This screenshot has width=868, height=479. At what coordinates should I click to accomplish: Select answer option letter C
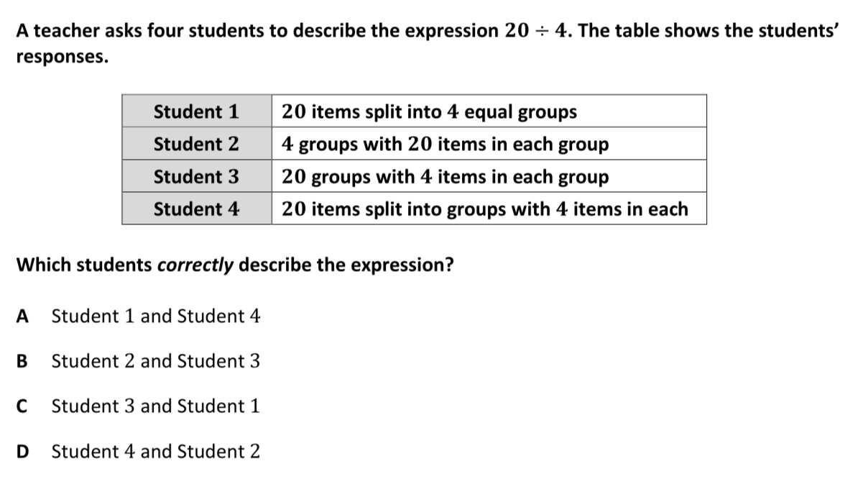point(22,406)
